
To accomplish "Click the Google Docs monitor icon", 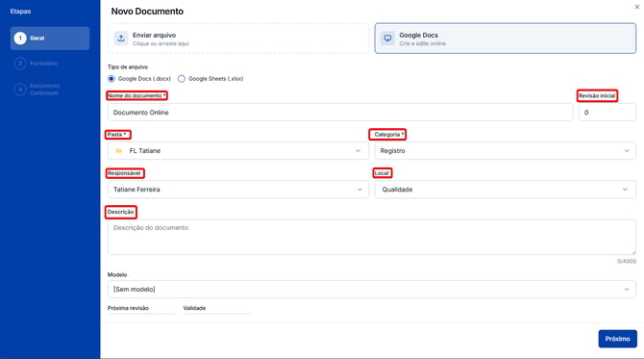I will [x=387, y=38].
